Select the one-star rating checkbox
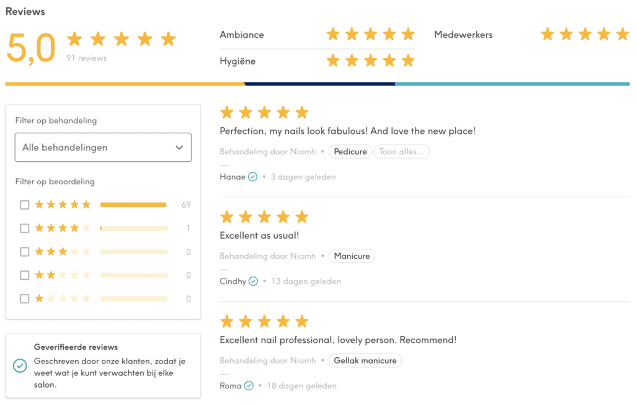 point(24,299)
